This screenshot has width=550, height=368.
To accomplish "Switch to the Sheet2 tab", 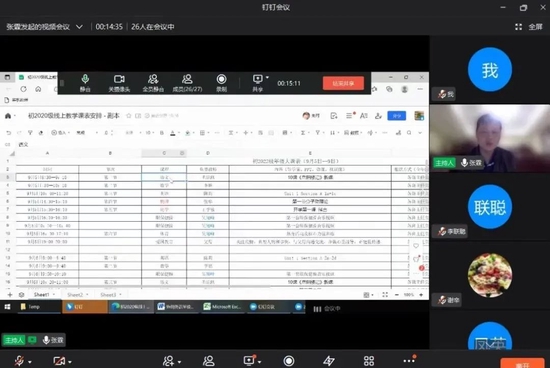I will (x=75, y=295).
